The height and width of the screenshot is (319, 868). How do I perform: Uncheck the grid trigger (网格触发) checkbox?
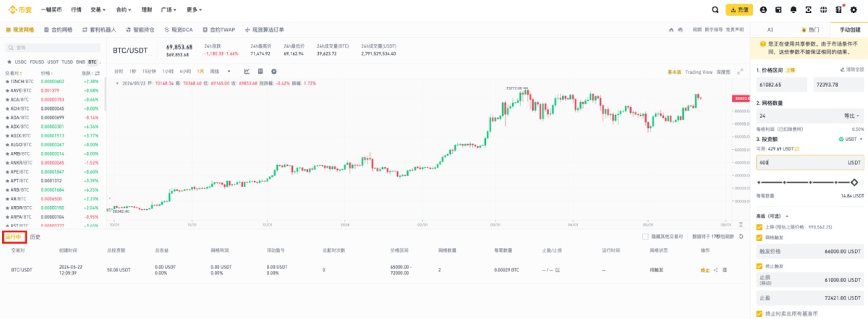tap(759, 237)
